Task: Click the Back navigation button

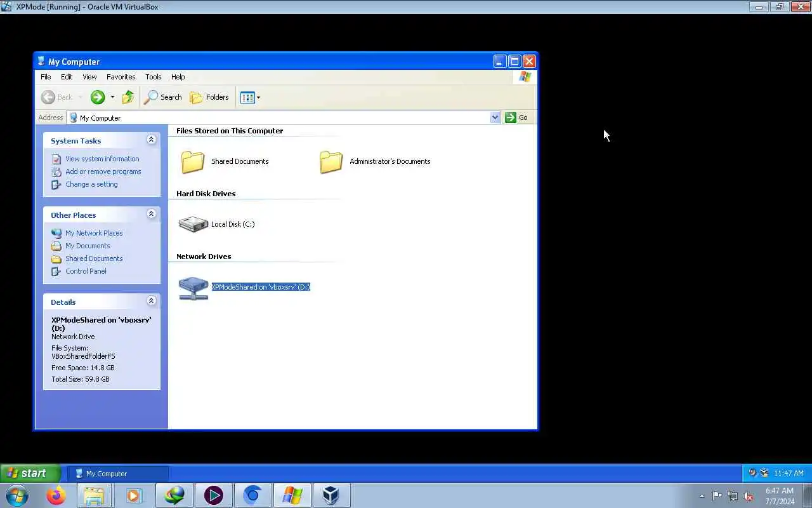Action: pyautogui.click(x=57, y=97)
